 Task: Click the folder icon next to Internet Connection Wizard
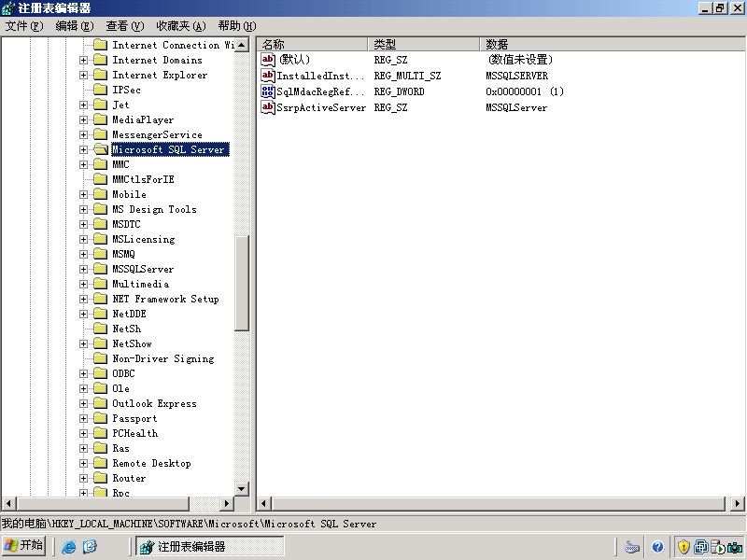(x=101, y=45)
